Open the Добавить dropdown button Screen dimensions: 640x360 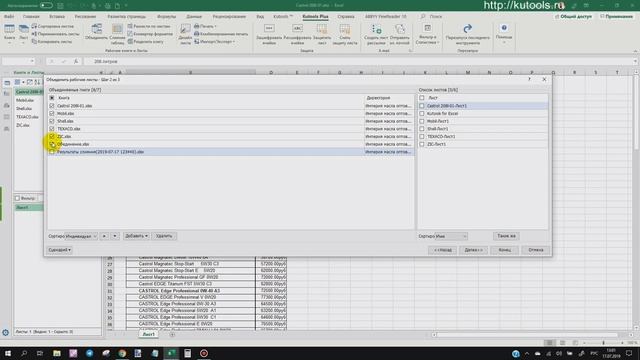tap(136, 236)
